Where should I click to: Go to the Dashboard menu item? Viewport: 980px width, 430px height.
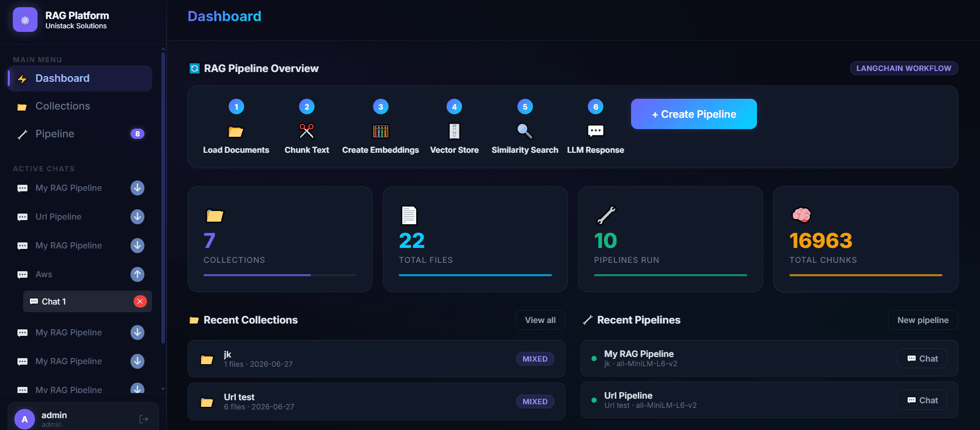coord(80,78)
